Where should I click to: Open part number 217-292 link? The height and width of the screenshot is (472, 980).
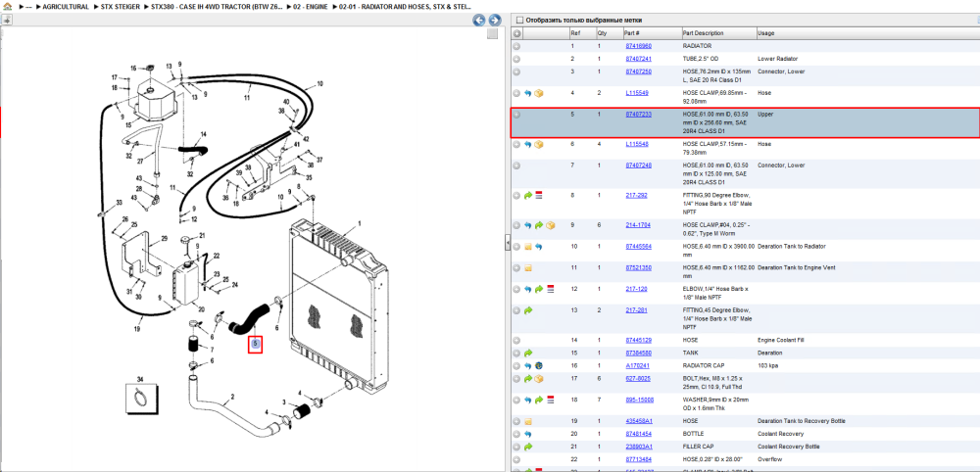coord(636,196)
